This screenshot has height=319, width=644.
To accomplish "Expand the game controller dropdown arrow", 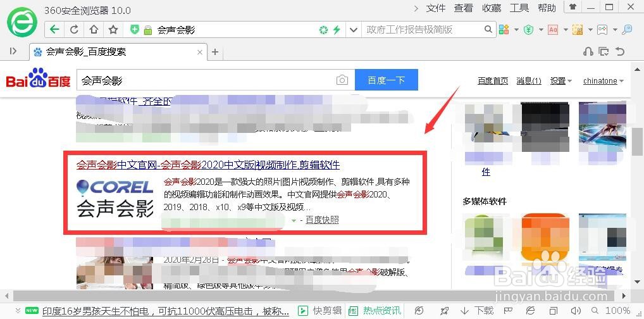I will point(615,30).
